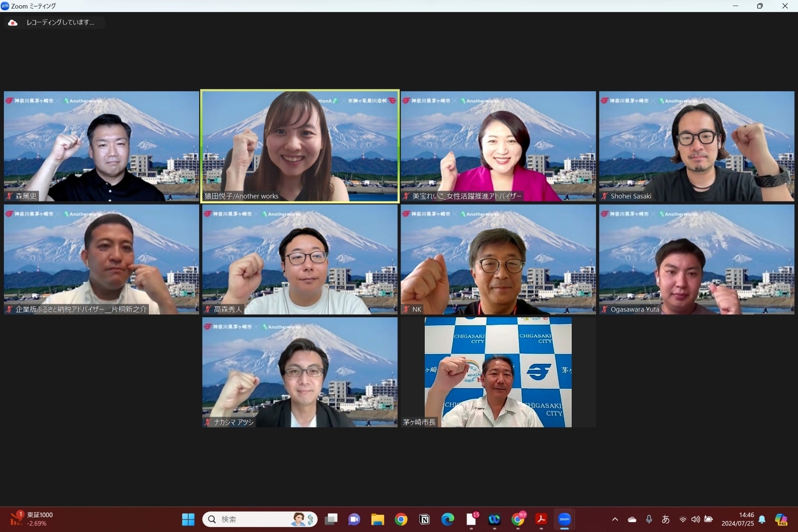Viewport: 798px width, 532px height.
Task: Select the 猿田悦子/Another works video tile
Action: click(300, 146)
